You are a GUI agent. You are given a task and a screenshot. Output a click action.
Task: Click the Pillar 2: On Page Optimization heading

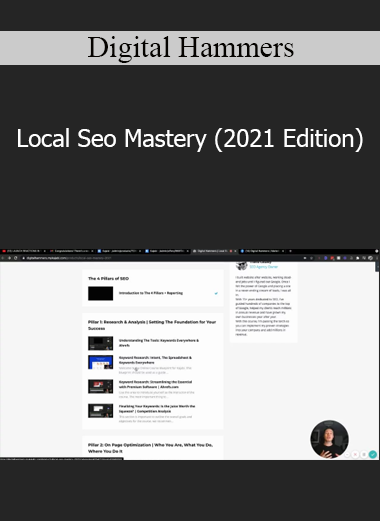150,448
